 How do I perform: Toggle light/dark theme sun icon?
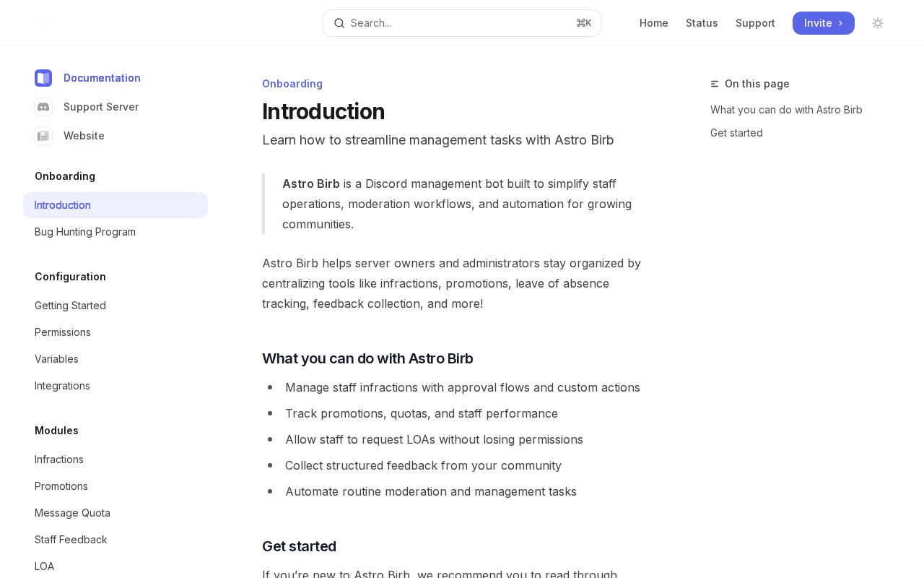878,23
